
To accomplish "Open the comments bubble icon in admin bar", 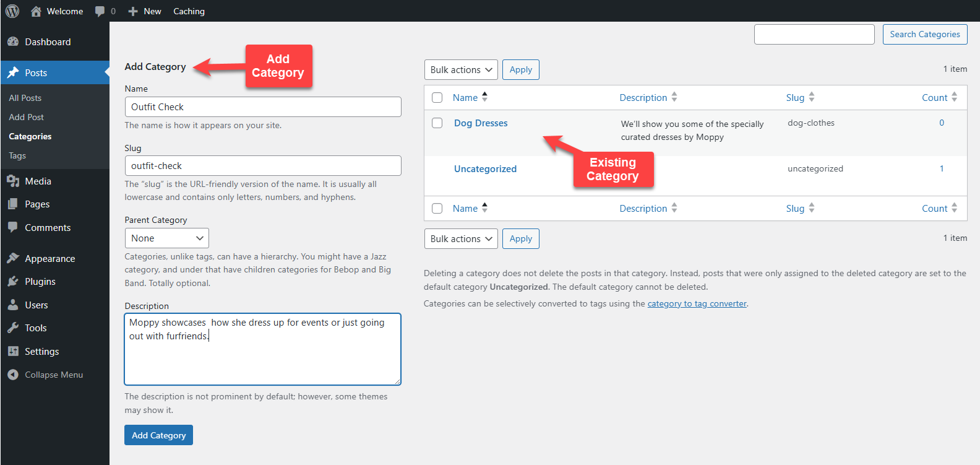I will tap(100, 11).
